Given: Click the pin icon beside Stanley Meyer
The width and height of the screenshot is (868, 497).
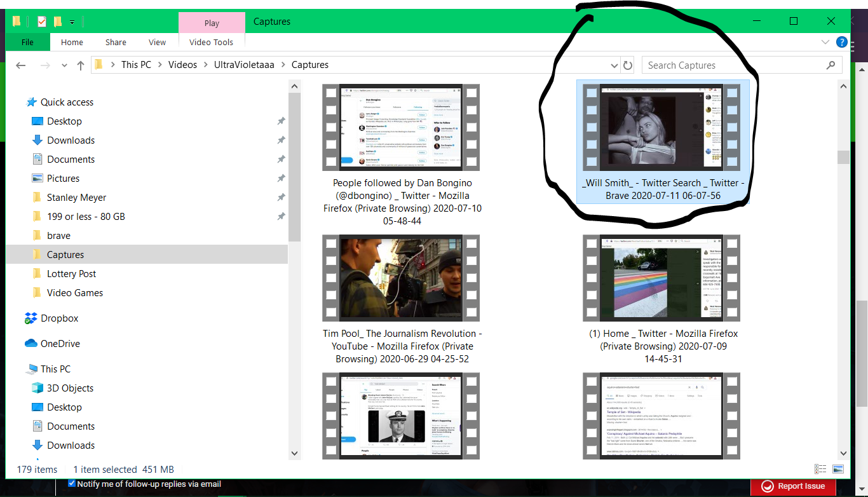Looking at the screenshot, I should click(281, 198).
